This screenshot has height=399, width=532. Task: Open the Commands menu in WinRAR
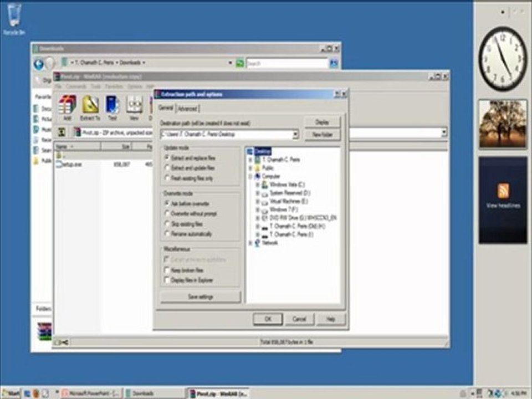(76, 86)
